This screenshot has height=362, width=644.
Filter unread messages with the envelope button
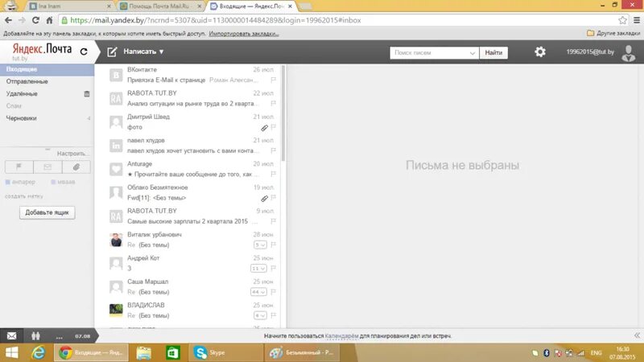coord(47,167)
